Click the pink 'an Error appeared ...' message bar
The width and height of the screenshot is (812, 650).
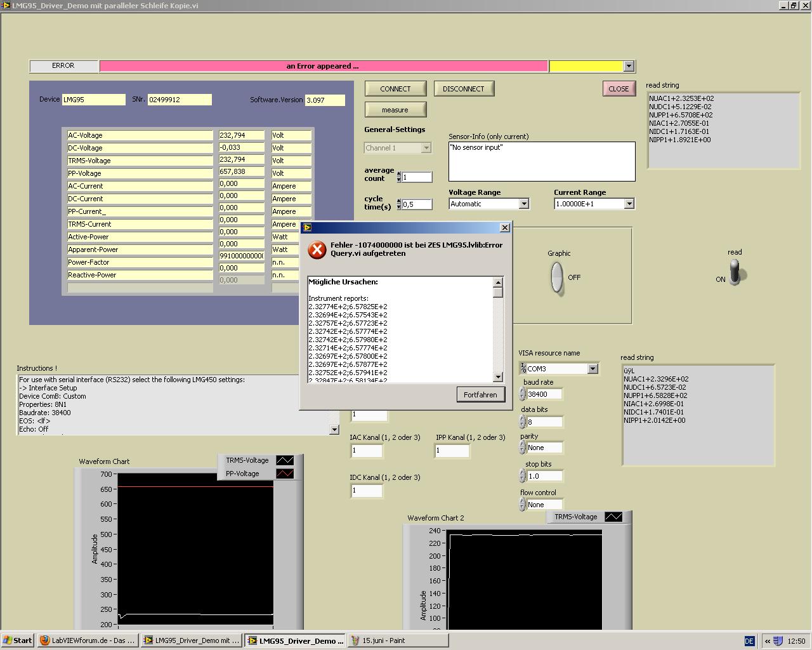[x=324, y=66]
